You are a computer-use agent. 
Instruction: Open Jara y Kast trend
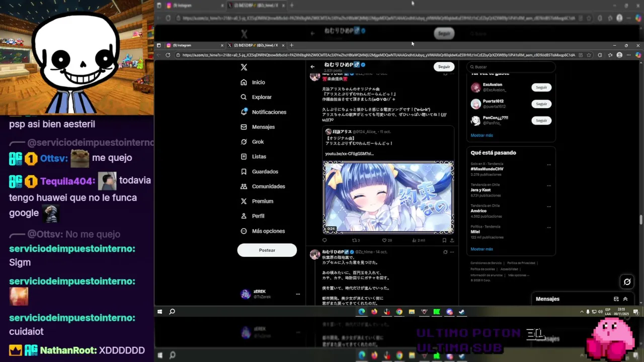point(480,190)
